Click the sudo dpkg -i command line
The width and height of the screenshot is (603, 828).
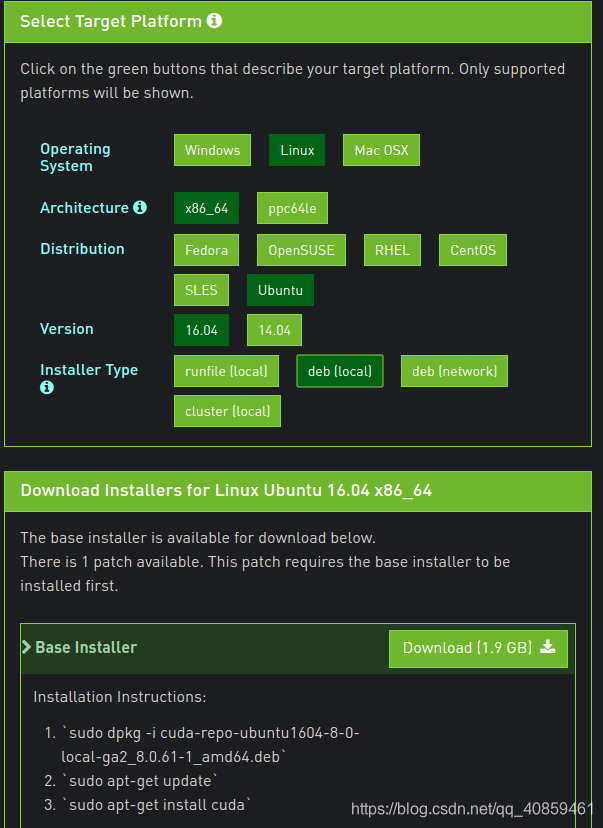click(210, 745)
